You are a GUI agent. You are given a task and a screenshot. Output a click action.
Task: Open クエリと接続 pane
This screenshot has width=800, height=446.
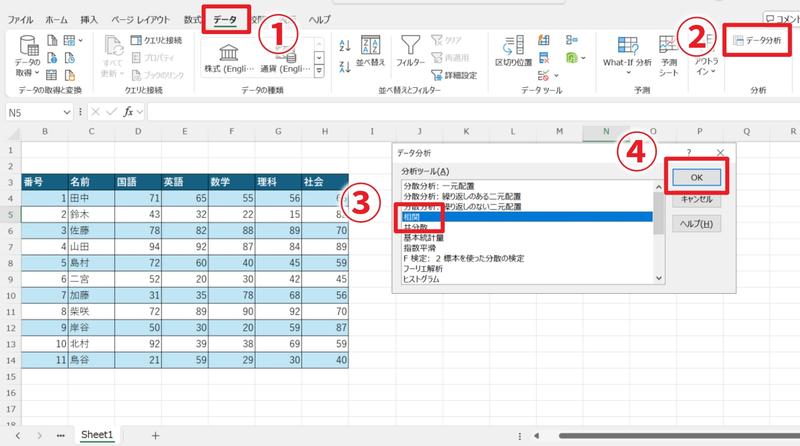click(x=156, y=40)
